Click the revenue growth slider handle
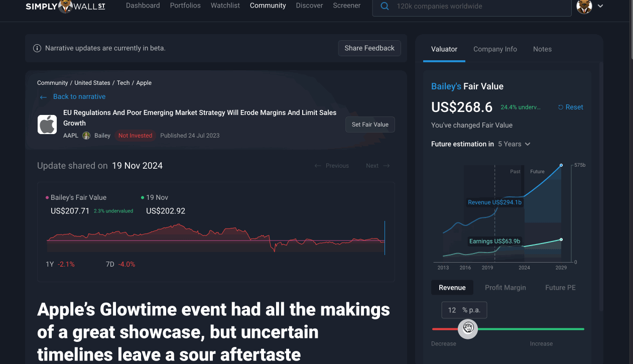Viewport: 633px width, 364px height. pyautogui.click(x=468, y=329)
